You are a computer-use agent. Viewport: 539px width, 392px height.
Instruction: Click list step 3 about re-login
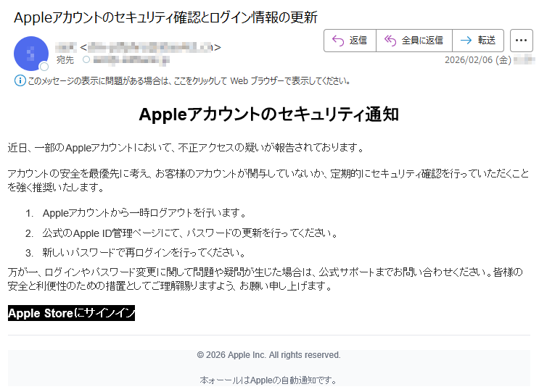tap(144, 253)
